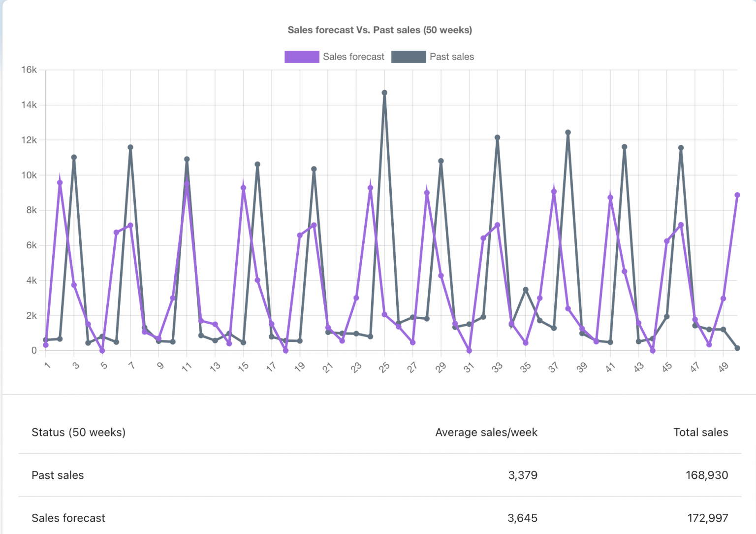Click the 'Average sales/week' column header
The width and height of the screenshot is (756, 534).
[x=486, y=433]
